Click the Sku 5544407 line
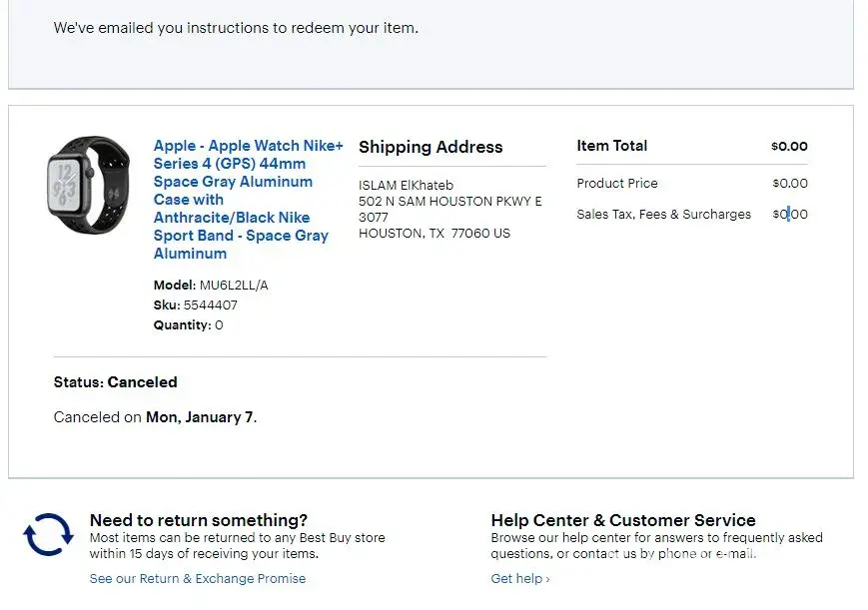868x610 pixels. [x=196, y=305]
